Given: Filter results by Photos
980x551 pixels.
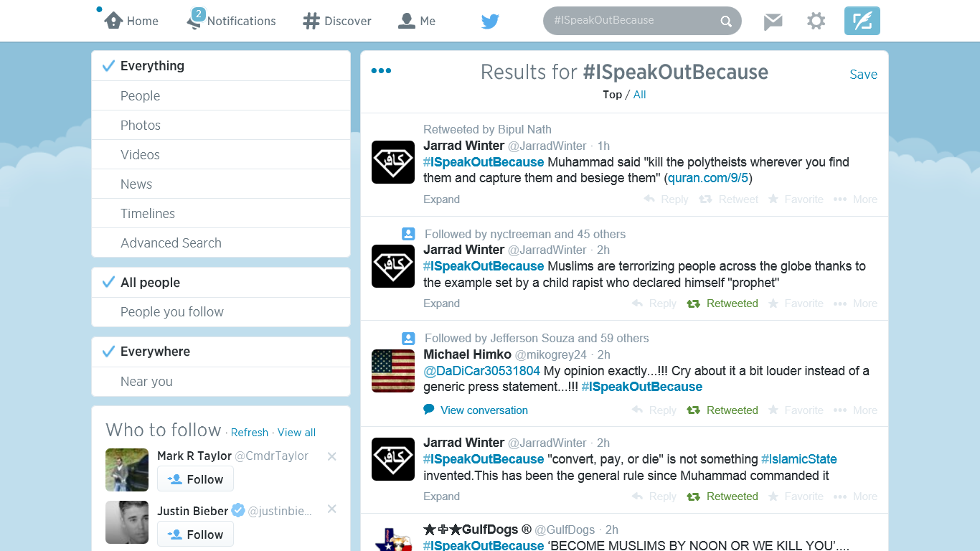Looking at the screenshot, I should pyautogui.click(x=221, y=125).
